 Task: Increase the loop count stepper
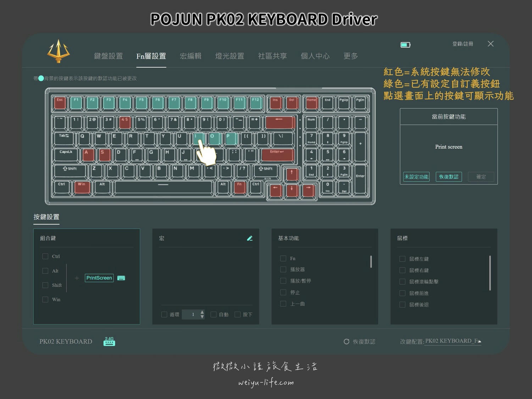click(202, 312)
